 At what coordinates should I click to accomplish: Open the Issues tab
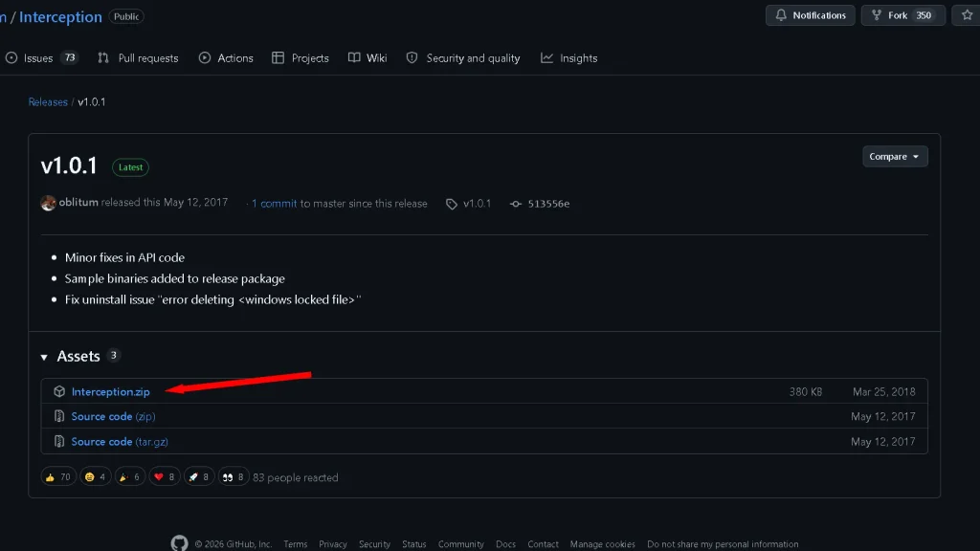tap(41, 58)
